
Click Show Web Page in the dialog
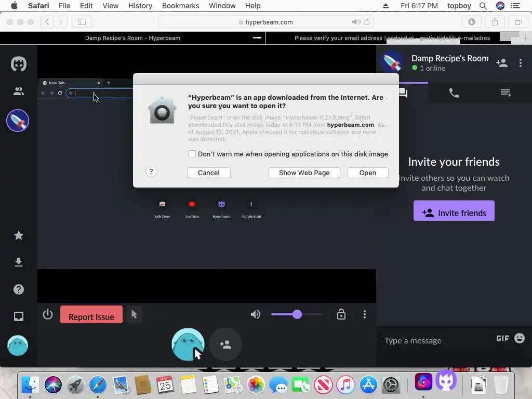click(304, 172)
